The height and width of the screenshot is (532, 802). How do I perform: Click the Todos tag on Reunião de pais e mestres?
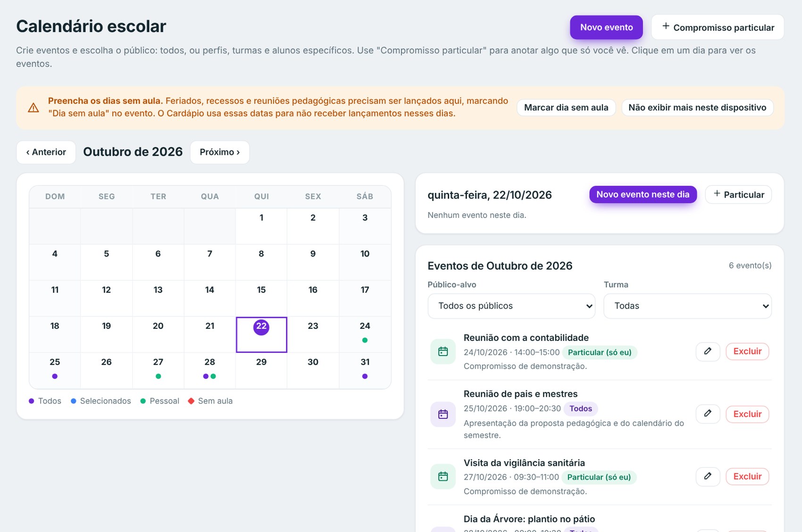click(581, 408)
